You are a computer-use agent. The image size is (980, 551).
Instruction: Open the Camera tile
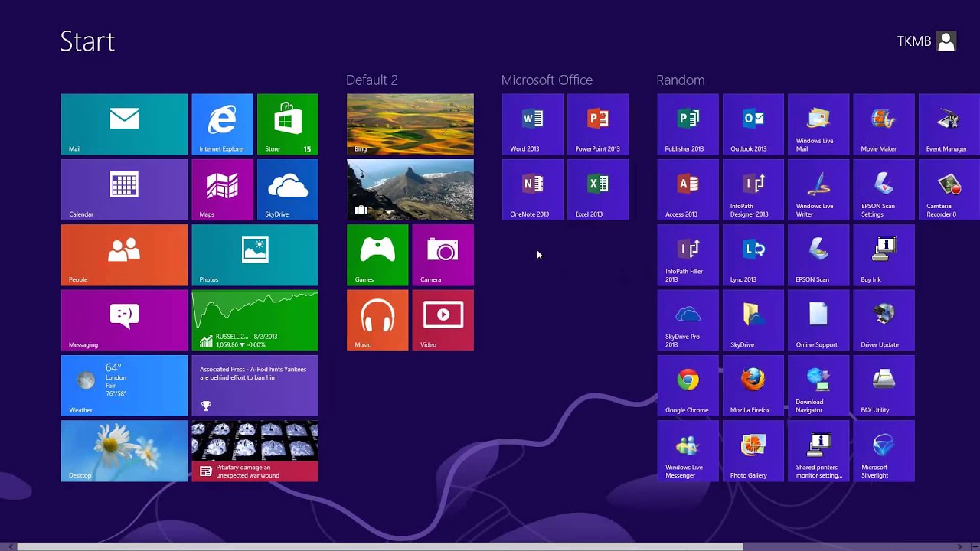pyautogui.click(x=443, y=255)
